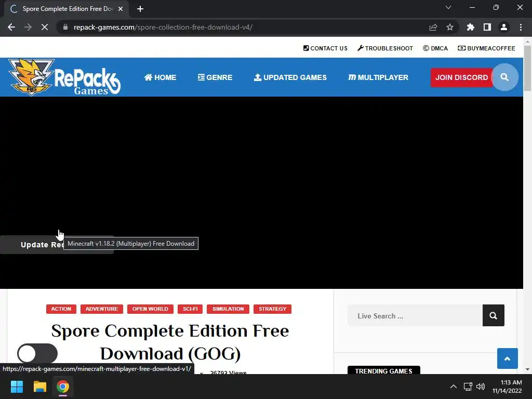This screenshot has width=532, height=399.
Task: Open the Genre menu
Action: 215,77
